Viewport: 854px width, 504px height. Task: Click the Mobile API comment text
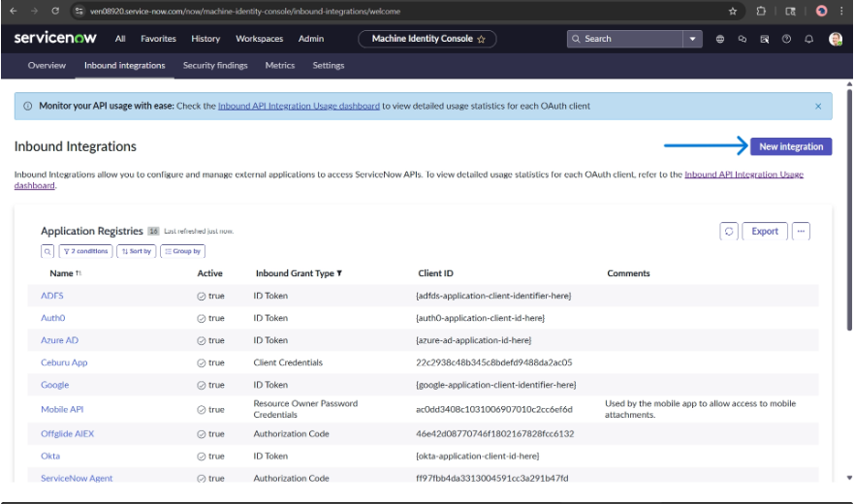[700, 409]
